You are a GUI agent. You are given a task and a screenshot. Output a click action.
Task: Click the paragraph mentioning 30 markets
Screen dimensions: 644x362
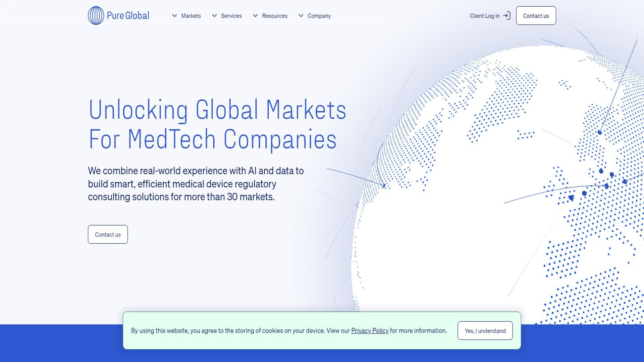tap(196, 184)
